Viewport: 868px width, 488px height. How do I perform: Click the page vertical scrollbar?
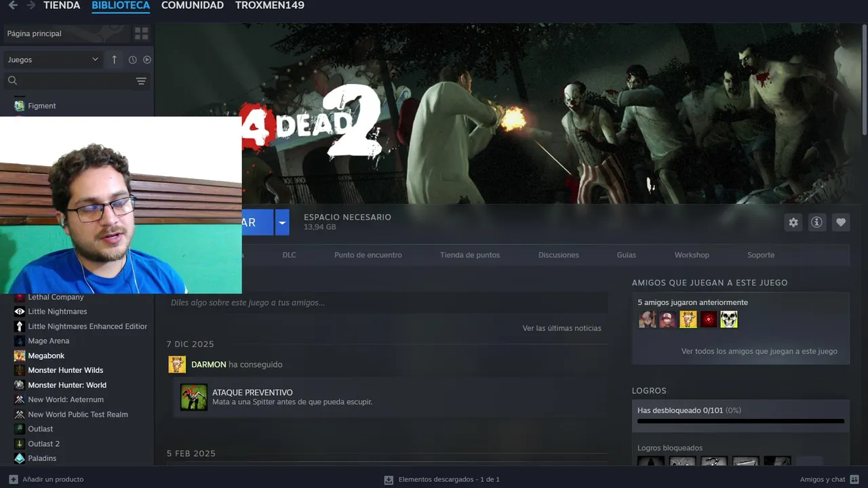click(864, 80)
